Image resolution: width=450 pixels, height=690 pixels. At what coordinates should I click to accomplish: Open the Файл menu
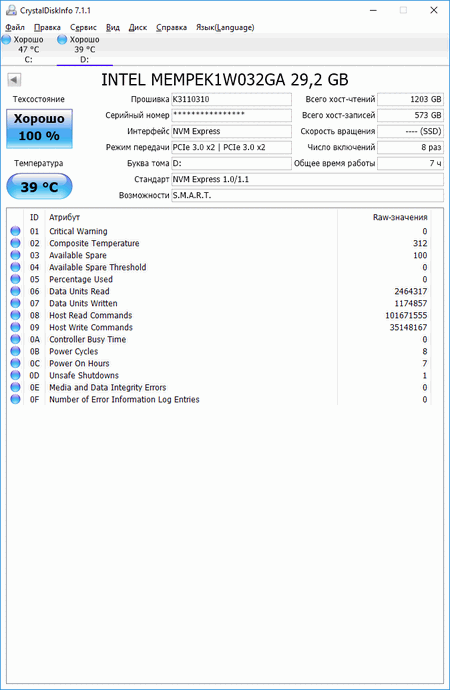pos(15,27)
